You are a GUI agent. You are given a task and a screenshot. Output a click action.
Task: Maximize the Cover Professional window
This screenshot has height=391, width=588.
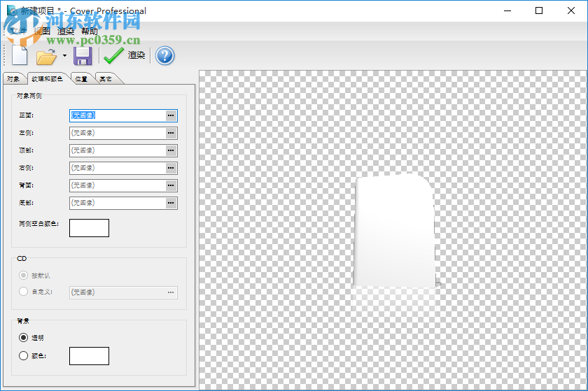pos(539,10)
